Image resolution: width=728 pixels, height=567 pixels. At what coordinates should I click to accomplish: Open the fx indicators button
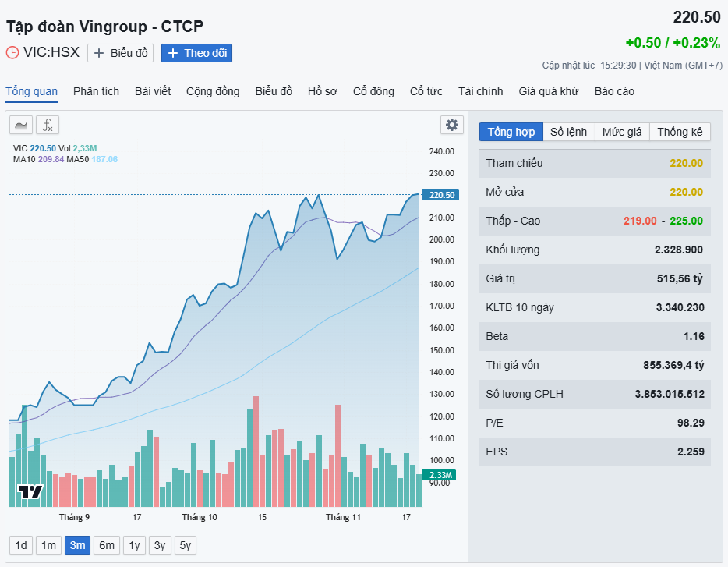[x=48, y=125]
